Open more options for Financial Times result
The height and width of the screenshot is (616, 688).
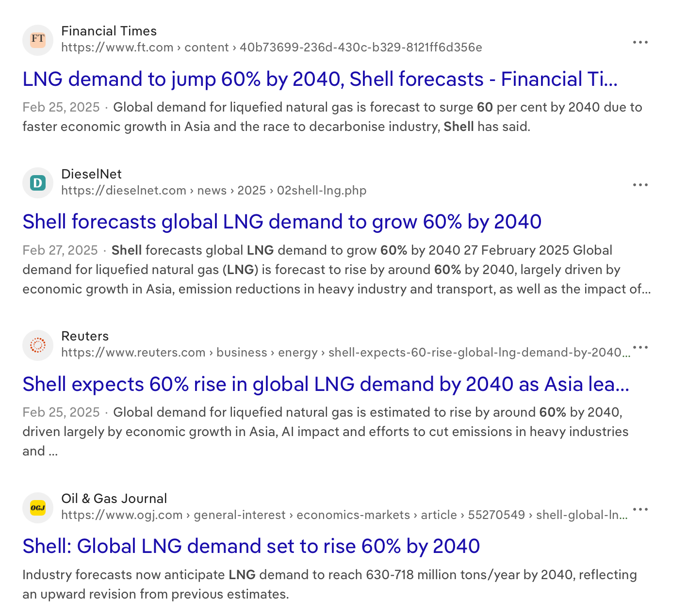coord(640,42)
